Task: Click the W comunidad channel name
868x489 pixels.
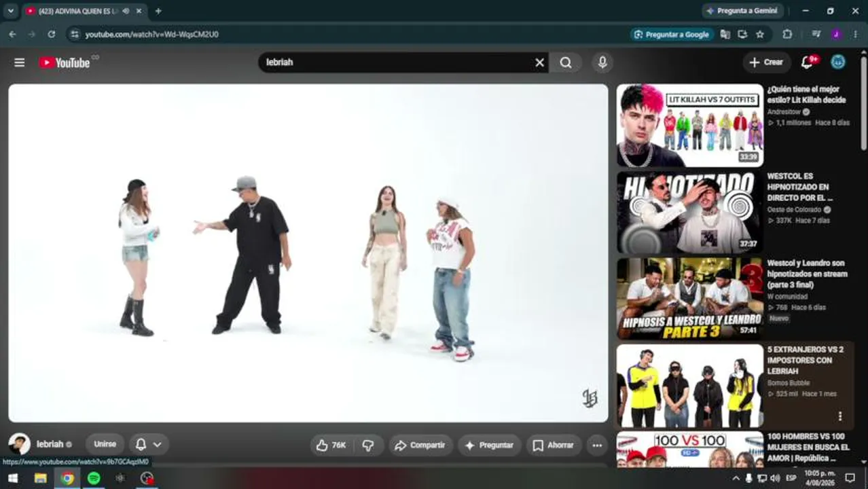Action: click(787, 297)
